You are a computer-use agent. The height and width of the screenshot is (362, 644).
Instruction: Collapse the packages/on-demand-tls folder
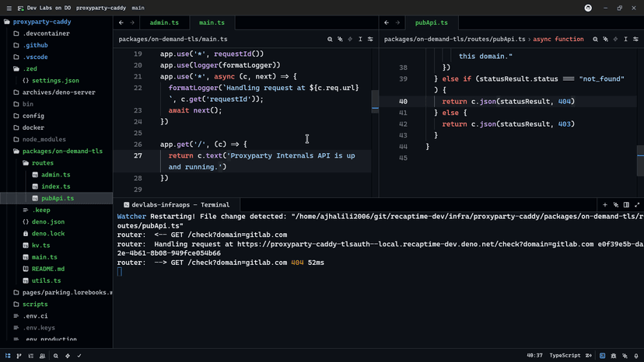(62, 151)
